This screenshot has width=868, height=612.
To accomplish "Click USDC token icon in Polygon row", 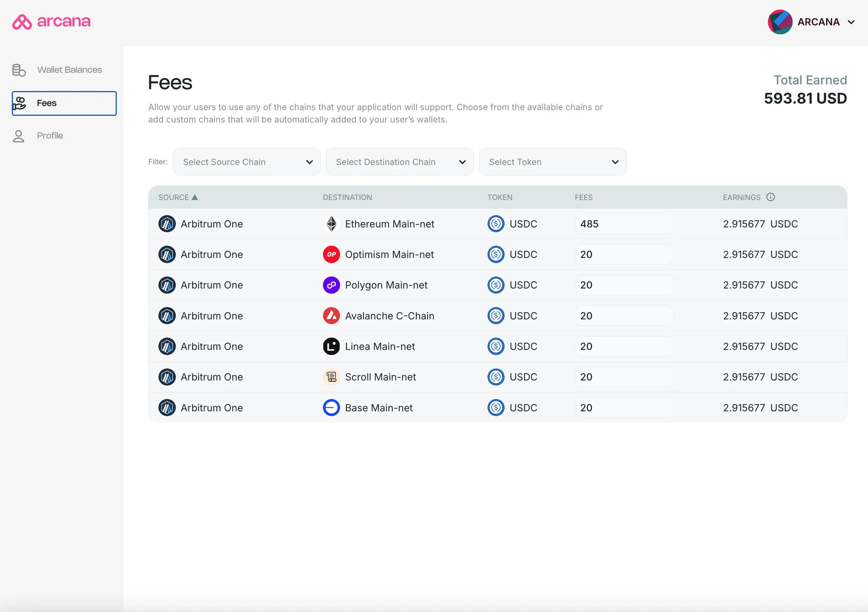I will coord(496,285).
